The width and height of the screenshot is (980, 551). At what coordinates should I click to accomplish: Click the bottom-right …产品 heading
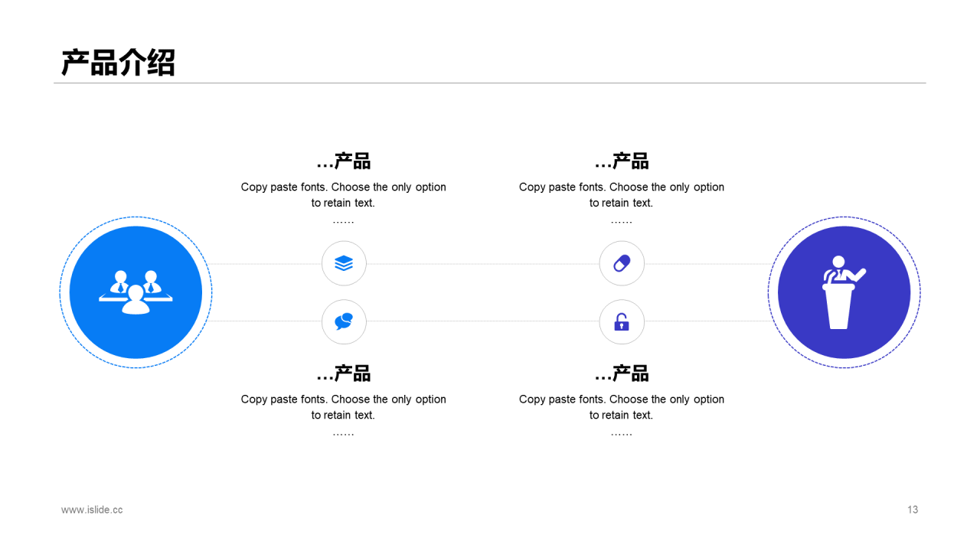(x=622, y=373)
